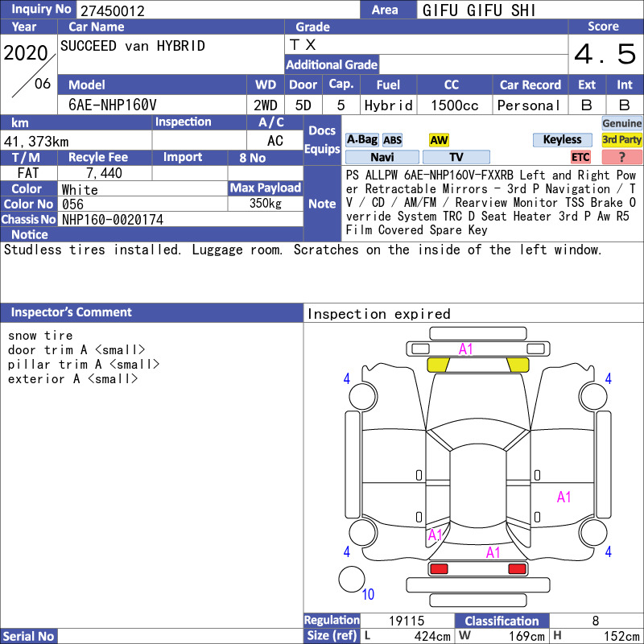Viewport: 644px width, 644px height.
Task: Click color number 056
Action: 72,204
